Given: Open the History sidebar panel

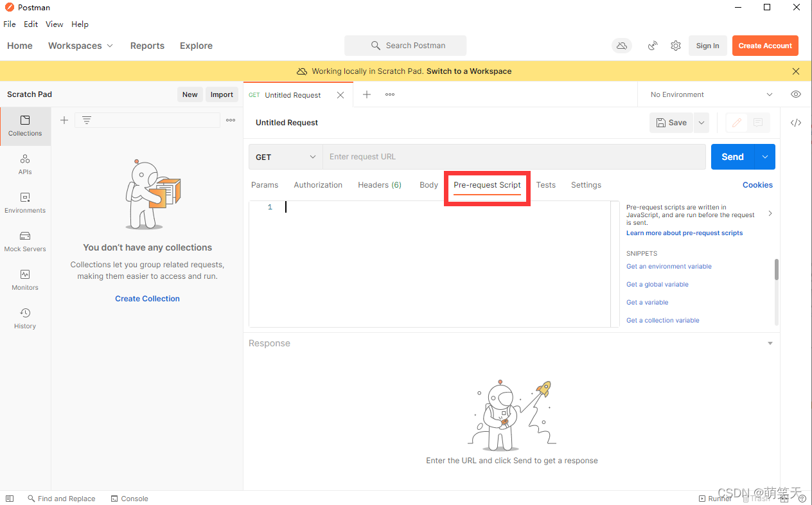Looking at the screenshot, I should (25, 319).
